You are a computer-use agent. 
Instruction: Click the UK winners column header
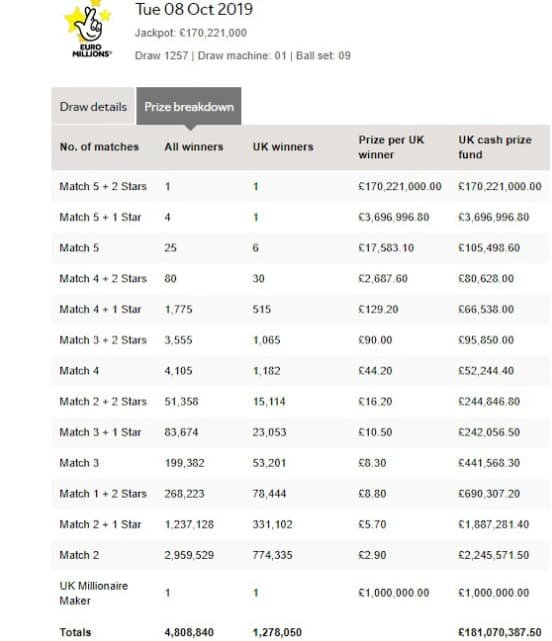[283, 147]
